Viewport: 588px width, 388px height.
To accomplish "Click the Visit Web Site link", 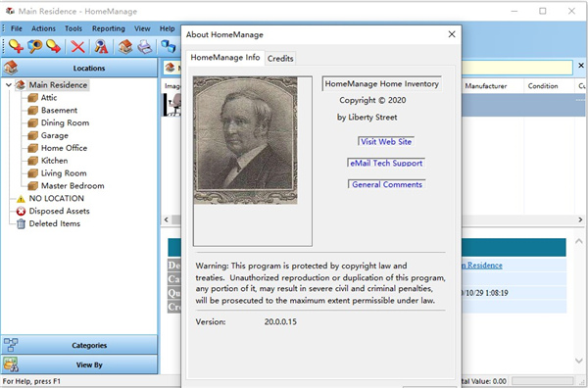I will (386, 142).
